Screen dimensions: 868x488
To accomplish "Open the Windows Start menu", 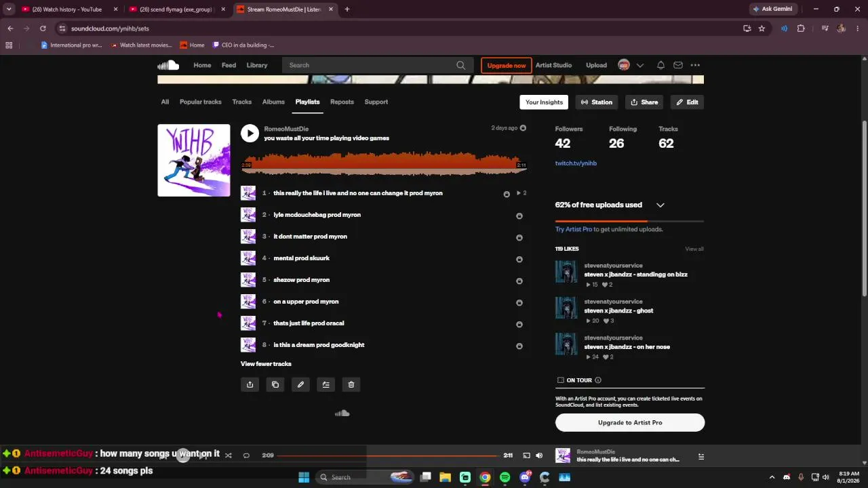I will click(304, 477).
